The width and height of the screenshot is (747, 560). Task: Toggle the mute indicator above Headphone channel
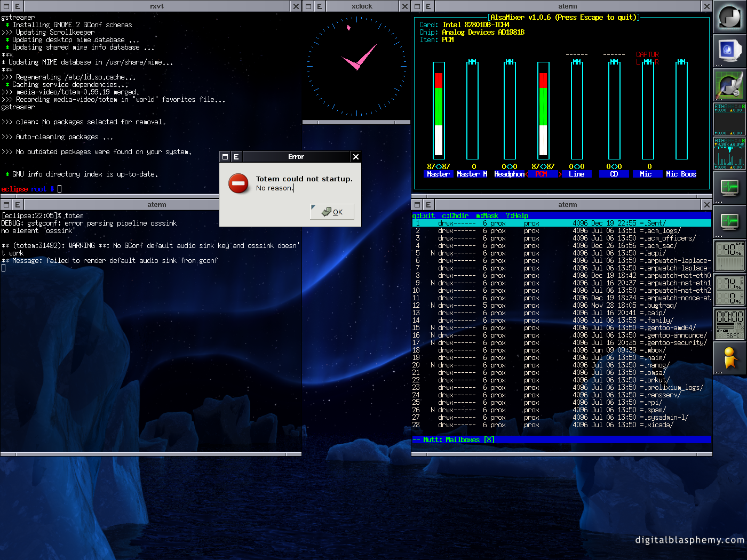pos(510,62)
